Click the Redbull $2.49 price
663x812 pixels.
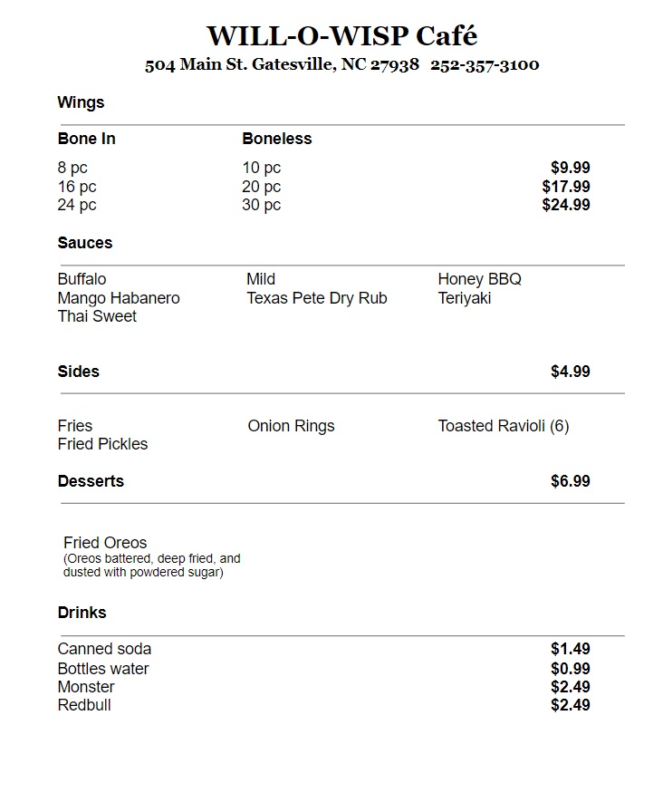(x=570, y=705)
